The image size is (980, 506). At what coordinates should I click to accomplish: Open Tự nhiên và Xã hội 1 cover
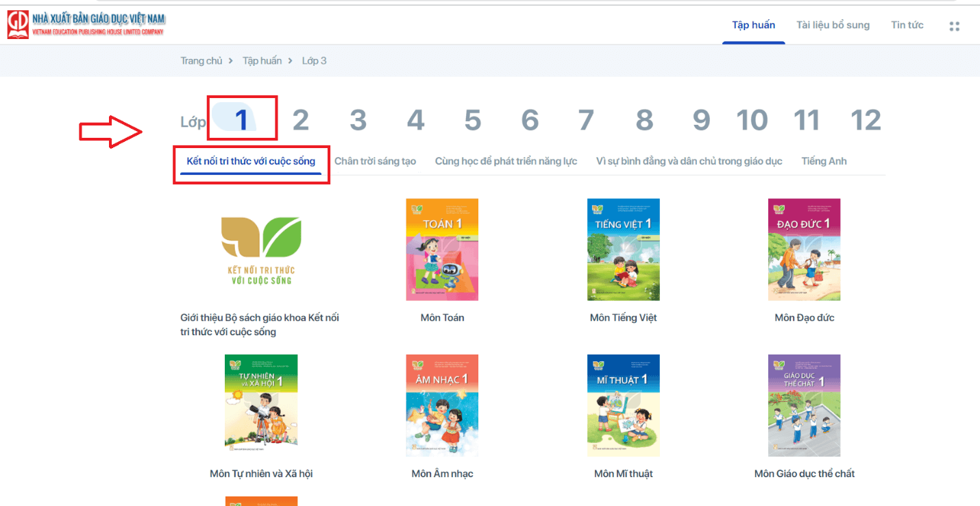[x=261, y=405]
